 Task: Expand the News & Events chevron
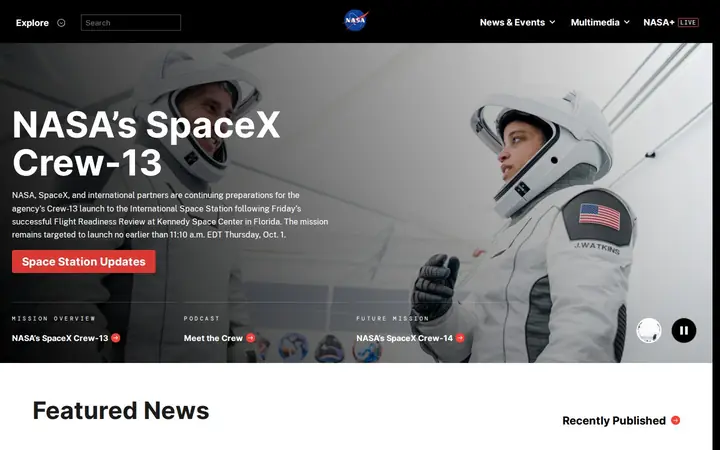click(x=552, y=22)
